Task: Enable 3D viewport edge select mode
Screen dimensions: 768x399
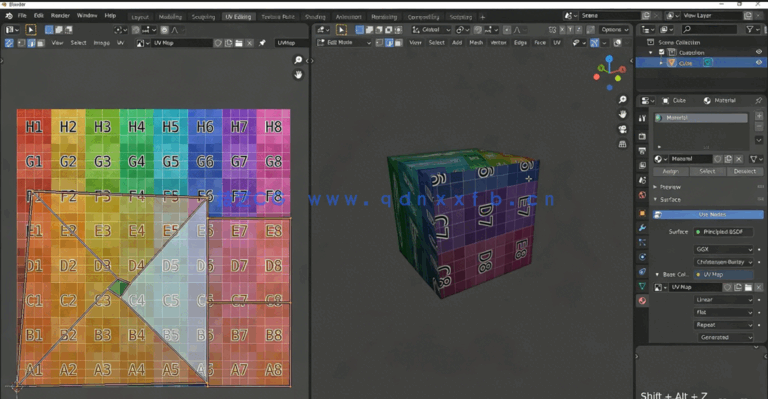Action: coord(389,43)
